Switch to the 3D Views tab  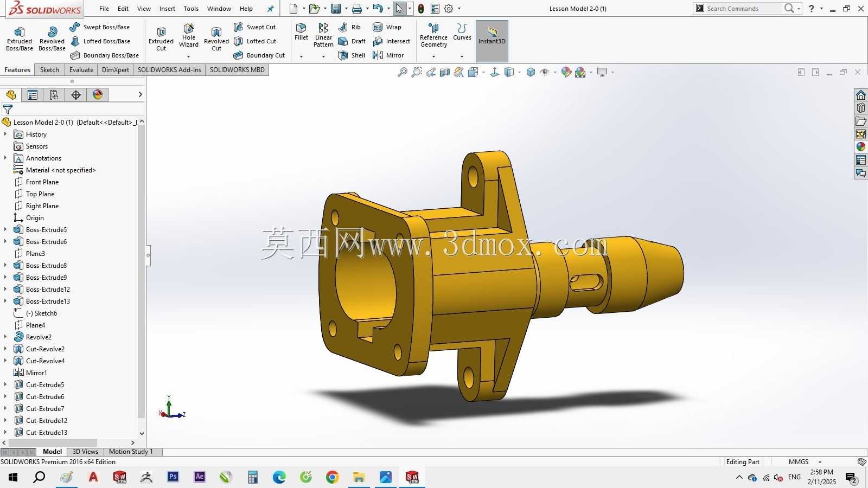85,452
